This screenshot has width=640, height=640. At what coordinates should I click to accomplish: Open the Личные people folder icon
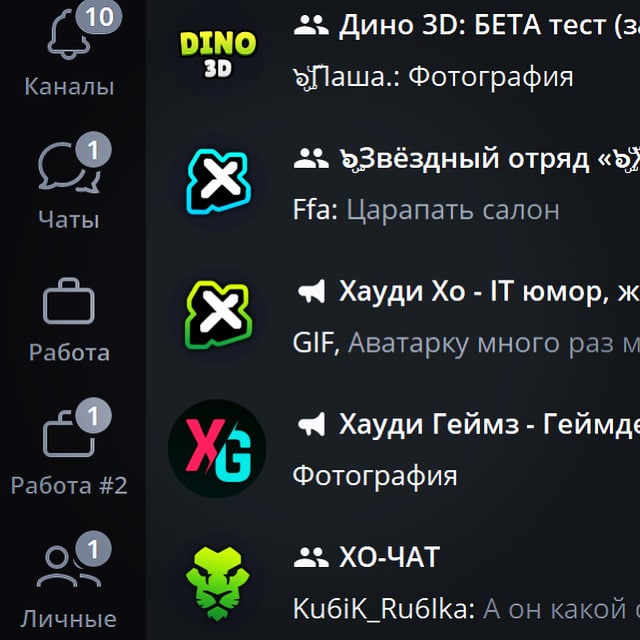69,567
